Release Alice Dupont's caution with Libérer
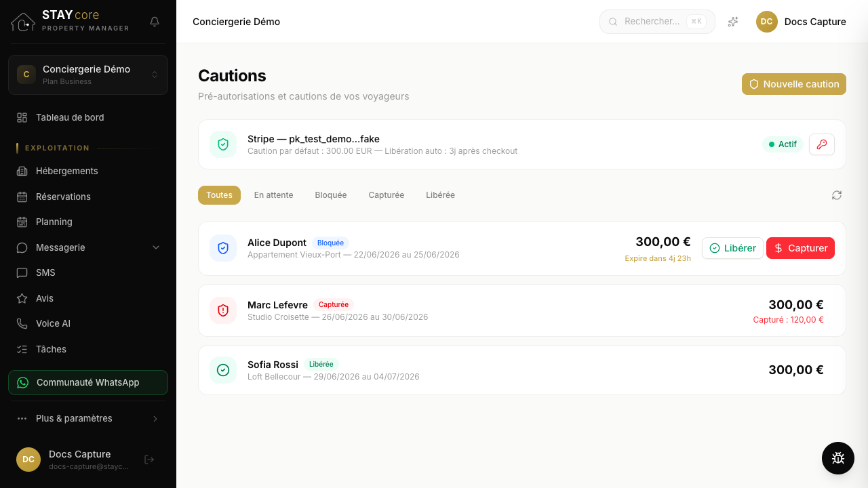The image size is (868, 488). tap(732, 248)
